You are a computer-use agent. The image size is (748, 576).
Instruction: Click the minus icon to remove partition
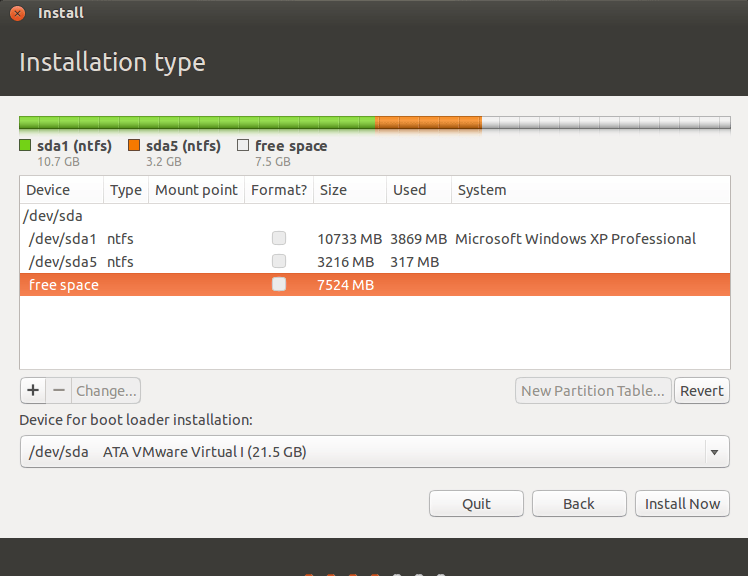click(x=59, y=390)
